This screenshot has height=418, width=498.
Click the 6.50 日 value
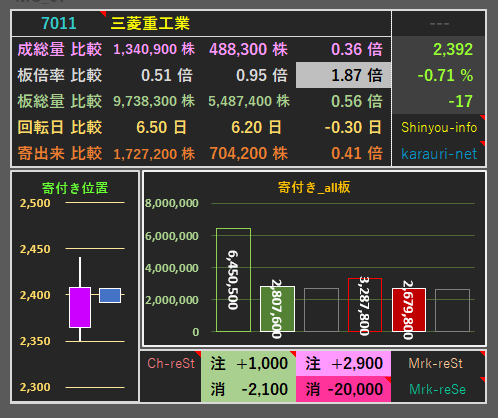161,127
